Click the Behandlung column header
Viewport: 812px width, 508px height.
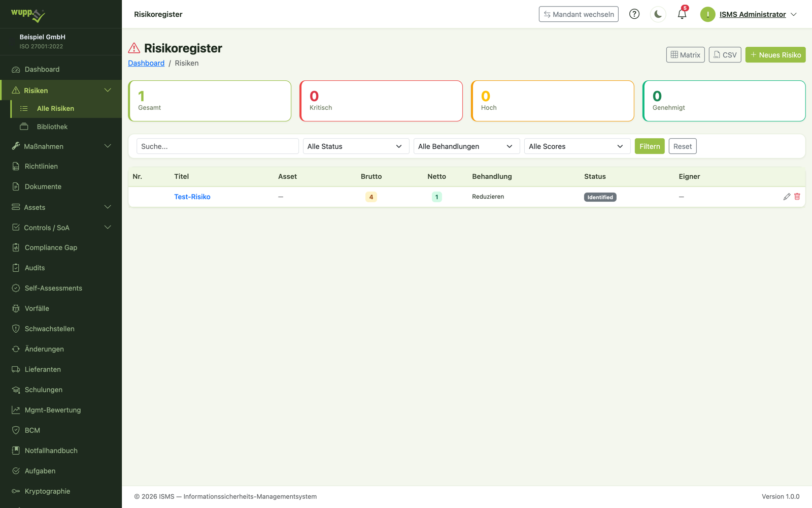click(x=492, y=176)
